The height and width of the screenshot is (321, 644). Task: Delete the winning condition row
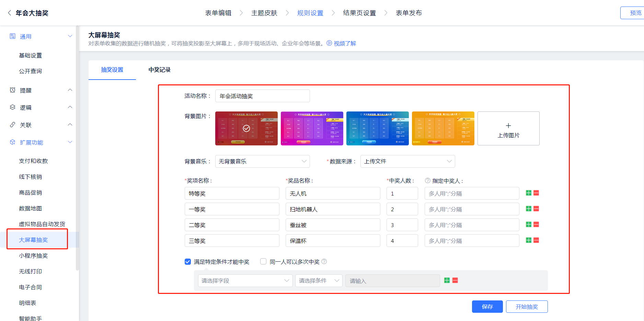point(455,281)
